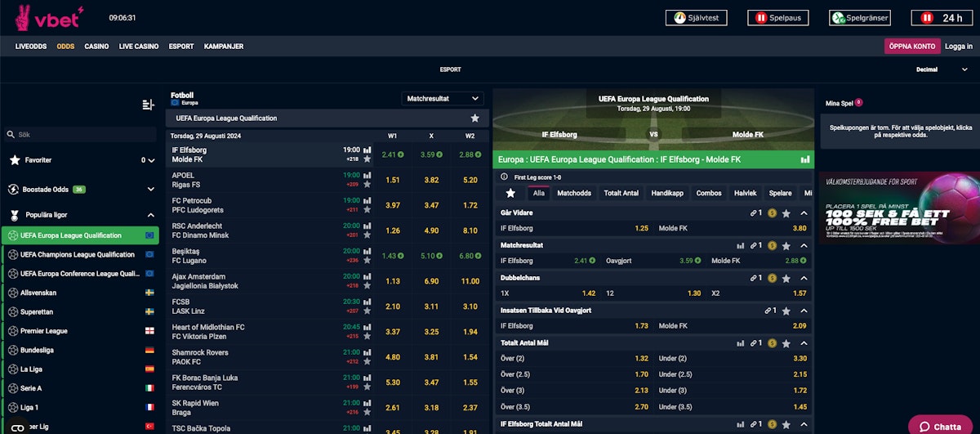This screenshot has height=434, width=980.
Task: Click the link icon in Dubbelchans row
Action: coord(755,278)
